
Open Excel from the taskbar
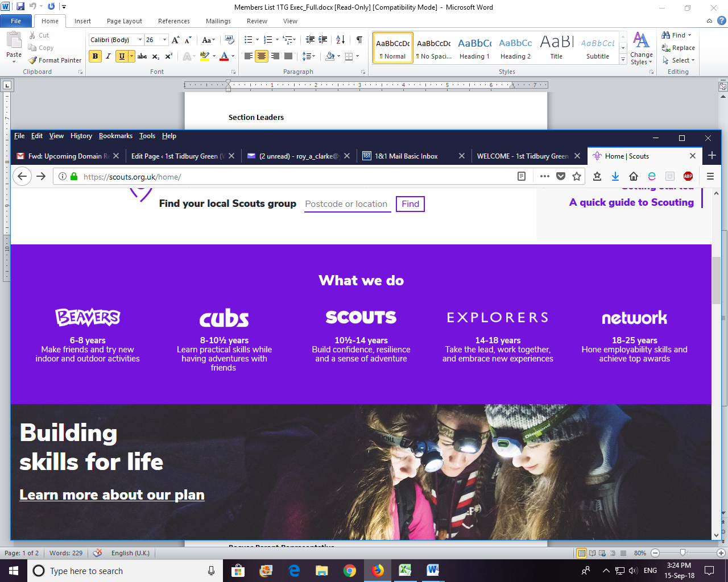coord(405,570)
